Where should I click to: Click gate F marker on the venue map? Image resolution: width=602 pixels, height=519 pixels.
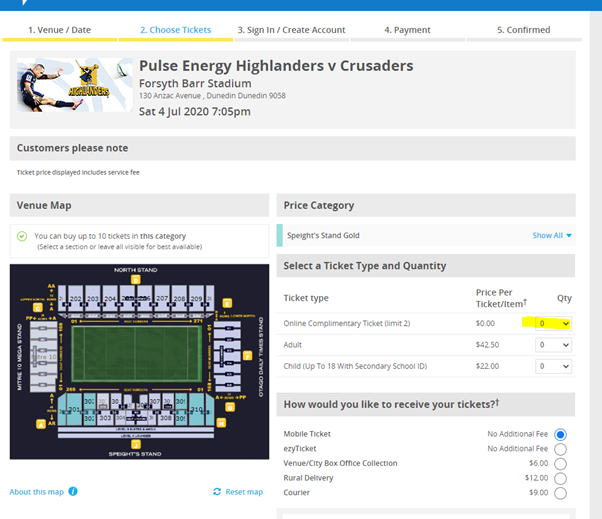(x=248, y=356)
